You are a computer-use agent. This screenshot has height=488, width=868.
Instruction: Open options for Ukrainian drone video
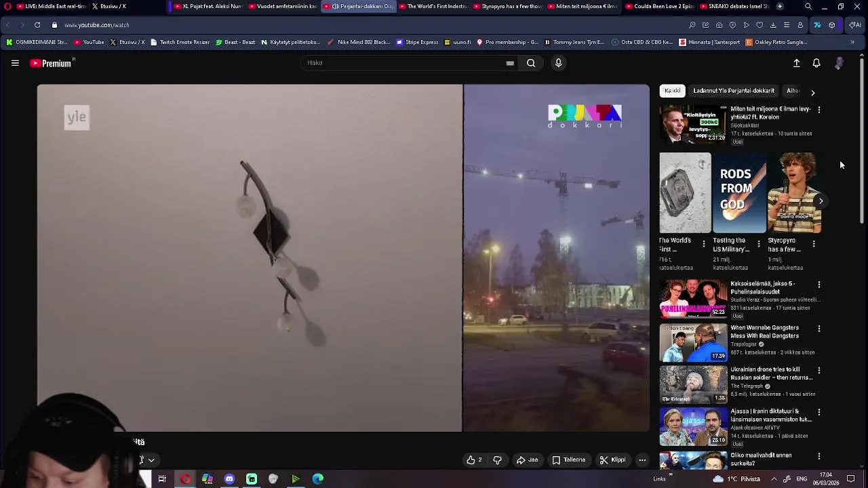tap(818, 371)
